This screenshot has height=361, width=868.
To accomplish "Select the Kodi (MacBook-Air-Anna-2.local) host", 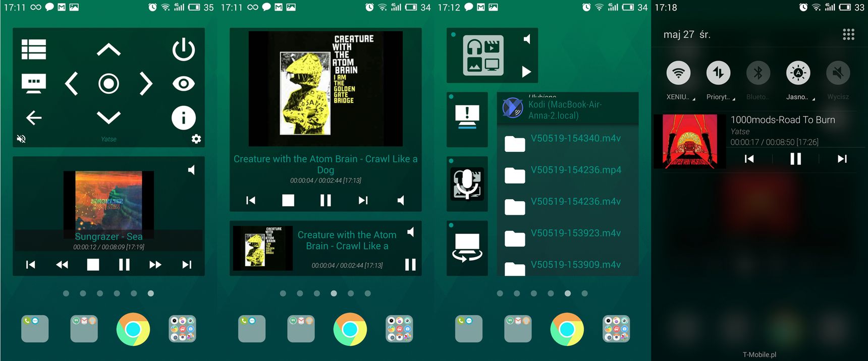I will (x=568, y=108).
